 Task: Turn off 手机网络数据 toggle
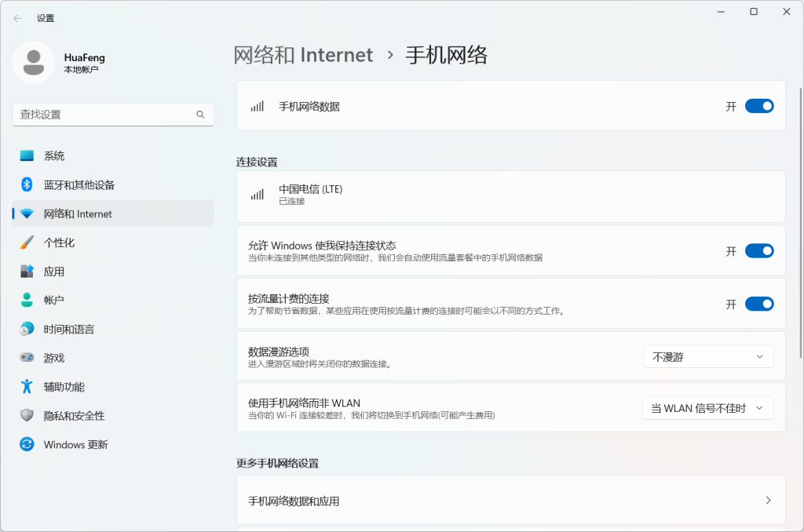[x=758, y=106]
